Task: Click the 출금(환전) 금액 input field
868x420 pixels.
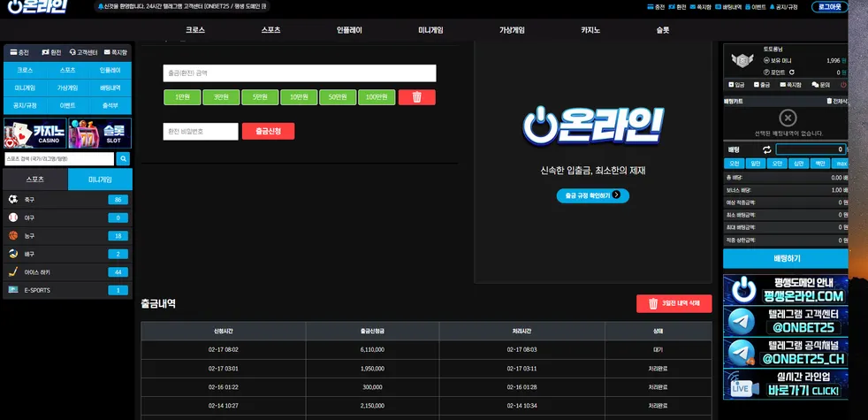Action: pos(300,73)
